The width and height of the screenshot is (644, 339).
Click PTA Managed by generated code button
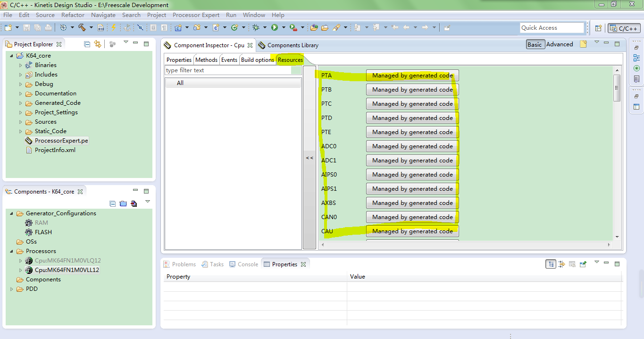tap(412, 76)
